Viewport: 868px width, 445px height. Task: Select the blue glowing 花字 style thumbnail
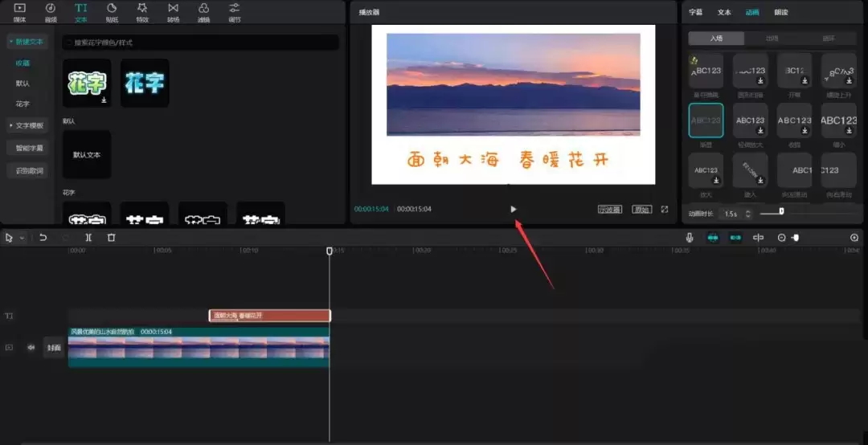click(x=145, y=83)
